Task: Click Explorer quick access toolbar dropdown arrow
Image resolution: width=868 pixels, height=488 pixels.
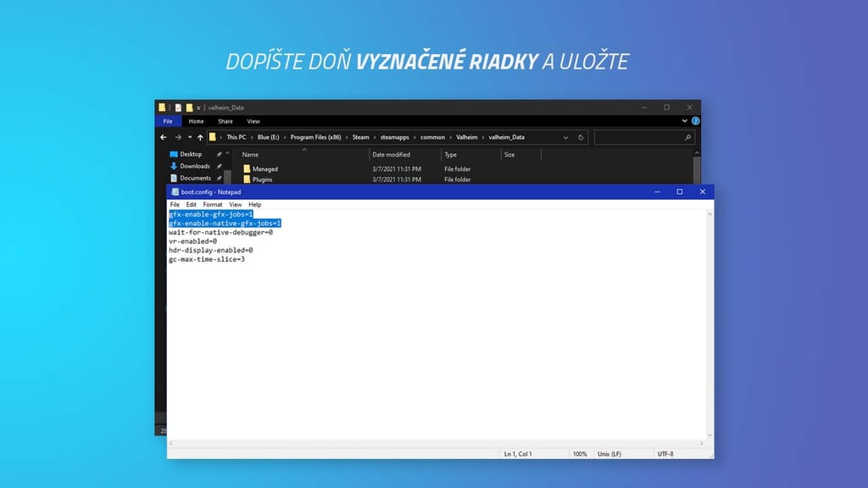Action: (198, 108)
